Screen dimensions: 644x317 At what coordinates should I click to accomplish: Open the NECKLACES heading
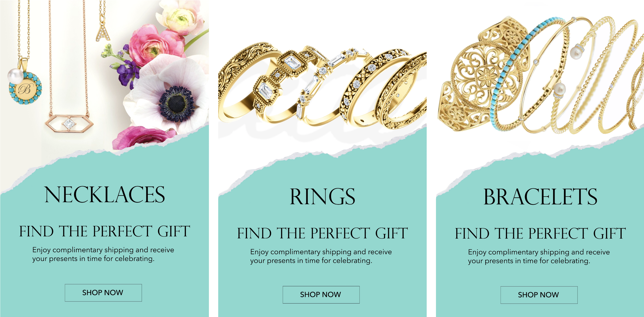click(x=104, y=195)
